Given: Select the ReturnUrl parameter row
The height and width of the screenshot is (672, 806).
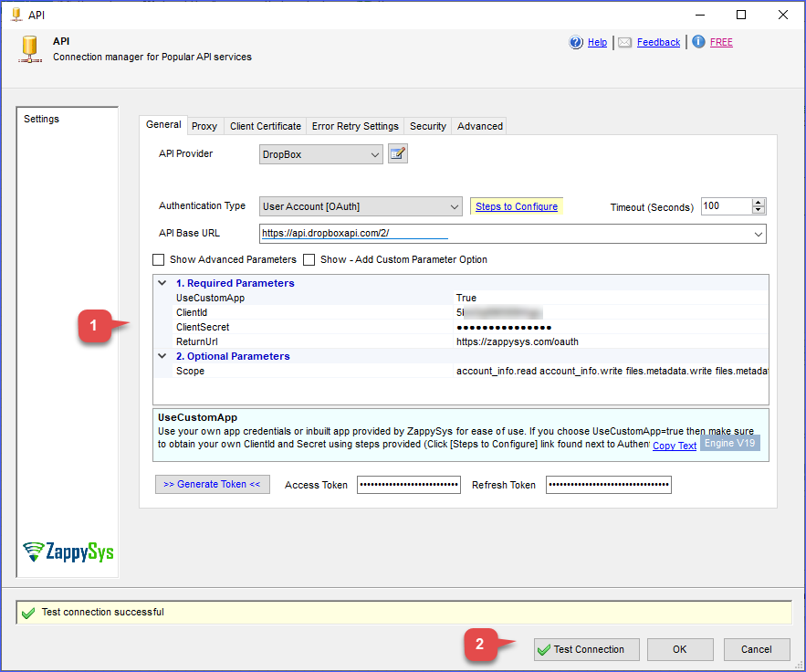Looking at the screenshot, I should [x=461, y=341].
